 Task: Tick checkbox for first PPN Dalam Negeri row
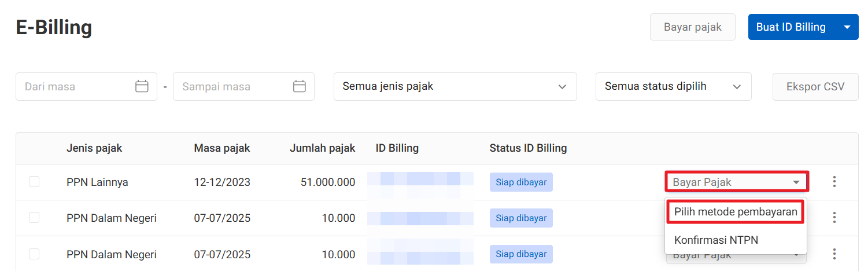34,218
